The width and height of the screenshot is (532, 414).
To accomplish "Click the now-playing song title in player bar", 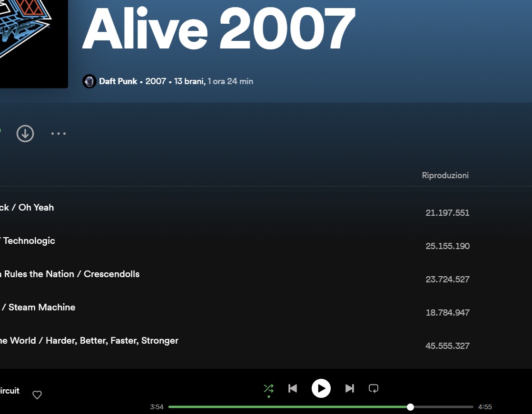I will click(x=9, y=391).
